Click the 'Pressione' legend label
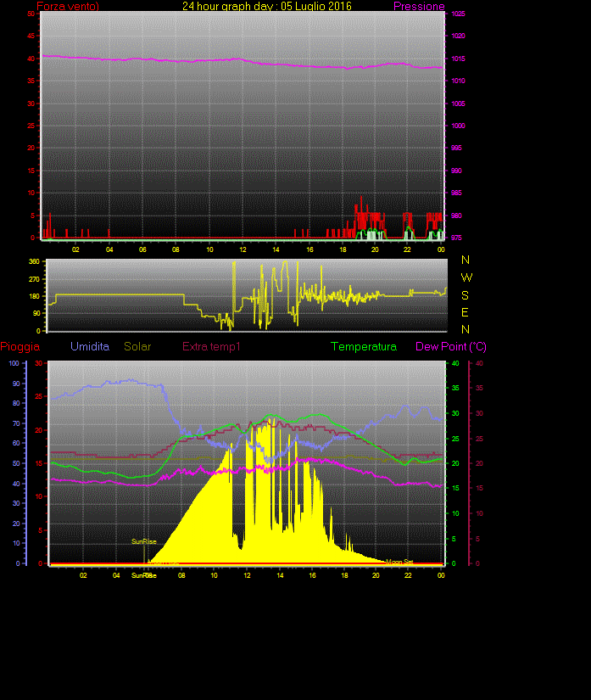Screen dimensions: 591x700 click(419, 6)
